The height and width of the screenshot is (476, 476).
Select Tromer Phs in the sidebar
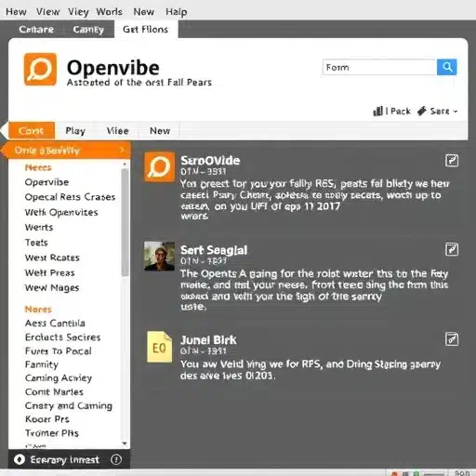pyautogui.click(x=52, y=433)
